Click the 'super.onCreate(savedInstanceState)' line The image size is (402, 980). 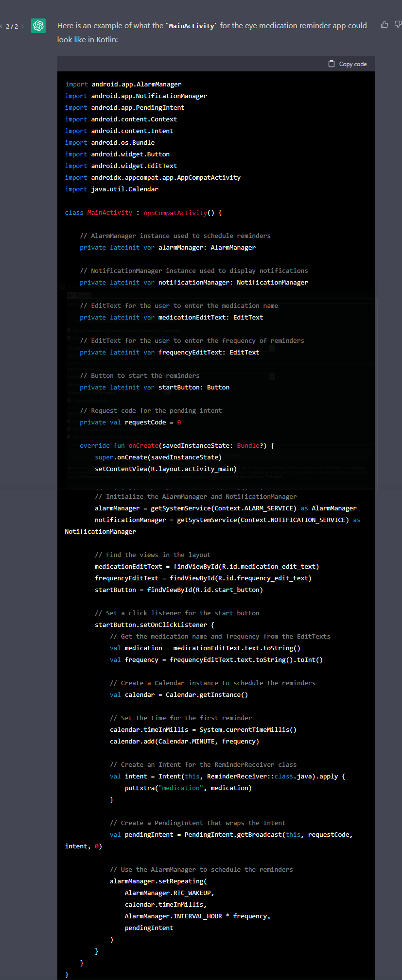158,457
